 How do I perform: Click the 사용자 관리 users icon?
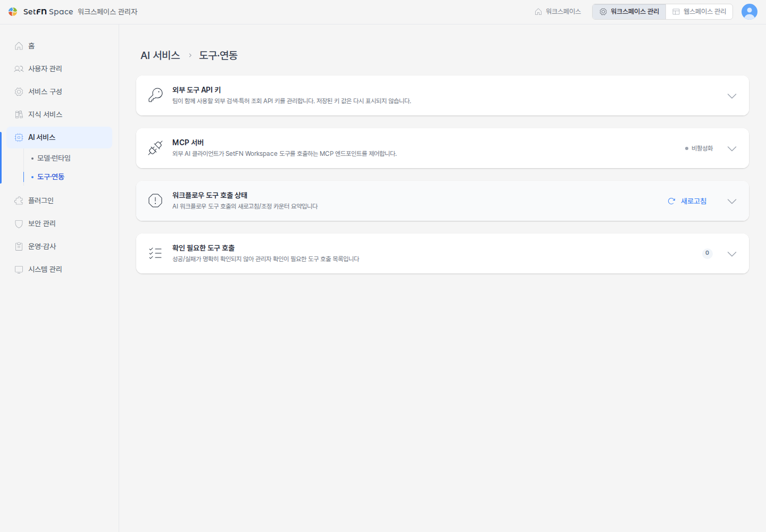tap(19, 69)
